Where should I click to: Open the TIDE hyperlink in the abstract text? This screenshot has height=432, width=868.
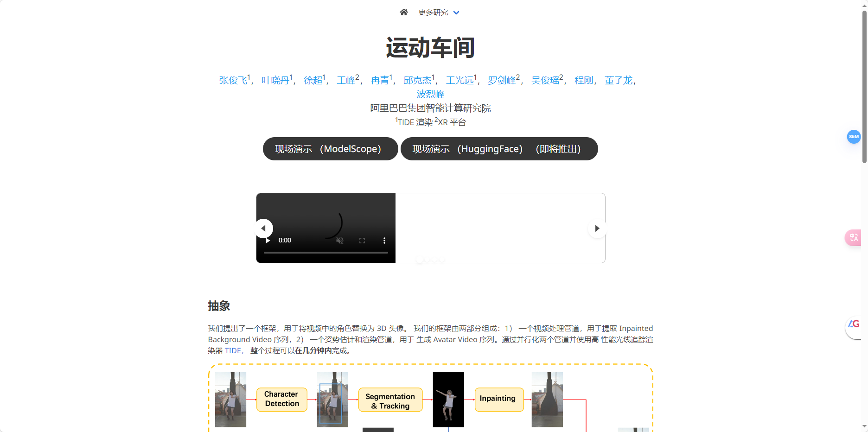232,350
